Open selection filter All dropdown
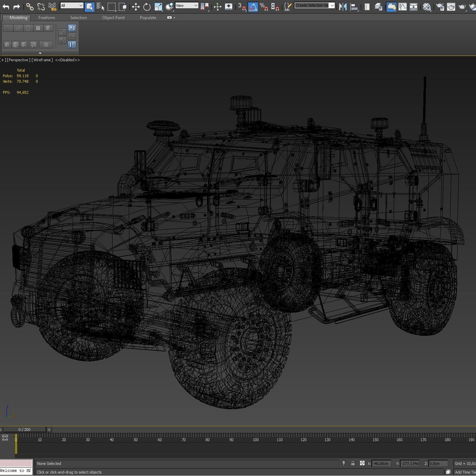The image size is (476, 476). pyautogui.click(x=72, y=5)
